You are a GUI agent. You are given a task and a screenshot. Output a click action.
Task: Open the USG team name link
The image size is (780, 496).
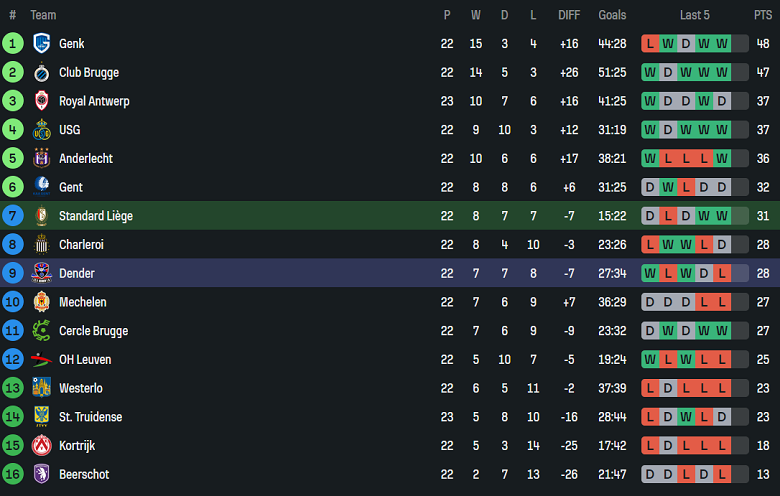(x=70, y=130)
